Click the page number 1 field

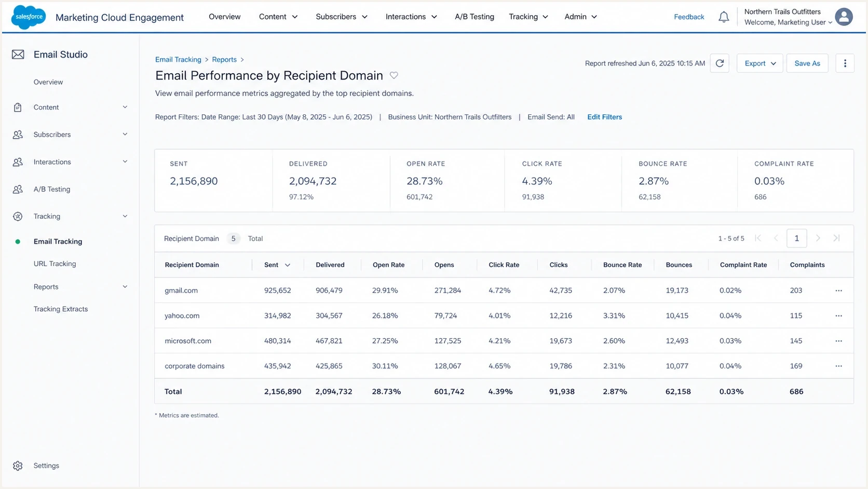click(796, 238)
